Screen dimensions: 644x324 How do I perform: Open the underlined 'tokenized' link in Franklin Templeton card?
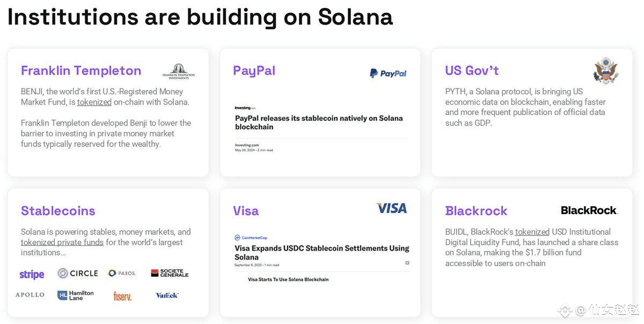94,102
